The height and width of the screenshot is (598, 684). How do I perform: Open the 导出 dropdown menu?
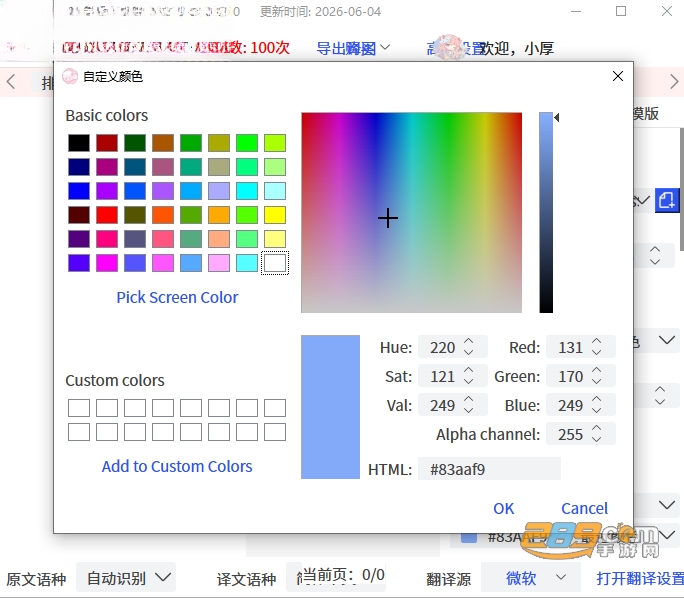pyautogui.click(x=353, y=48)
